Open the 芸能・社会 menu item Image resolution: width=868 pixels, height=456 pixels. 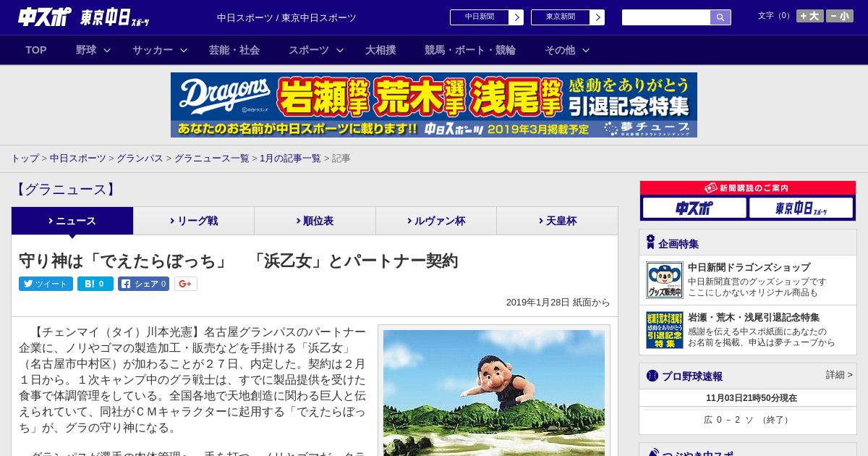[x=234, y=50]
